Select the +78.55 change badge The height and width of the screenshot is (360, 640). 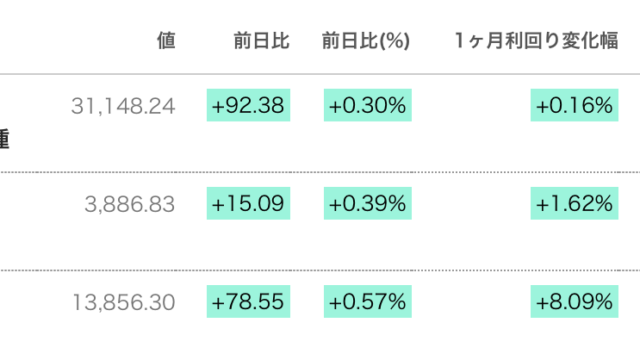tap(248, 302)
